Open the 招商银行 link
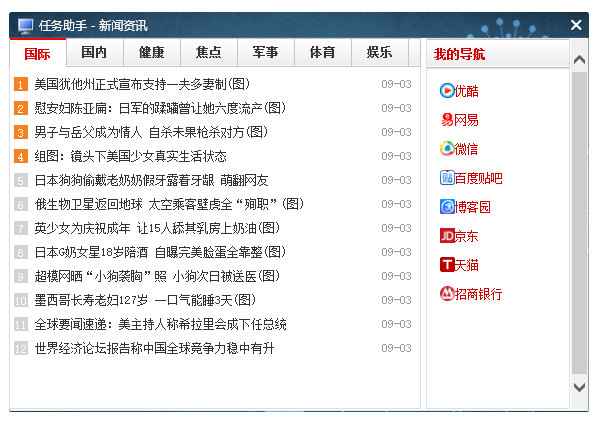The height and width of the screenshot is (421, 599). [x=479, y=294]
